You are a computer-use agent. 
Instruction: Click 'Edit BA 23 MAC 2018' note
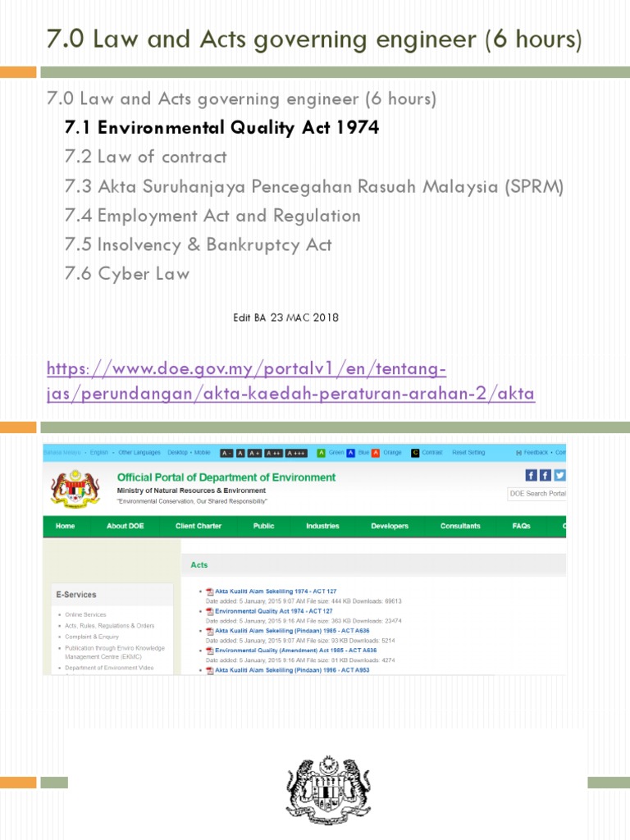(x=285, y=317)
